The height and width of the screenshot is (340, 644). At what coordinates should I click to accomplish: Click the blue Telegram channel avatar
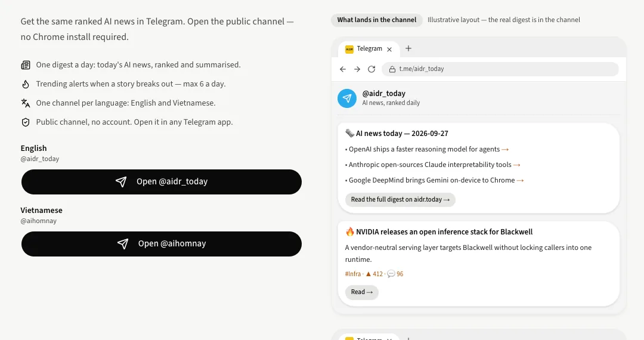[347, 98]
